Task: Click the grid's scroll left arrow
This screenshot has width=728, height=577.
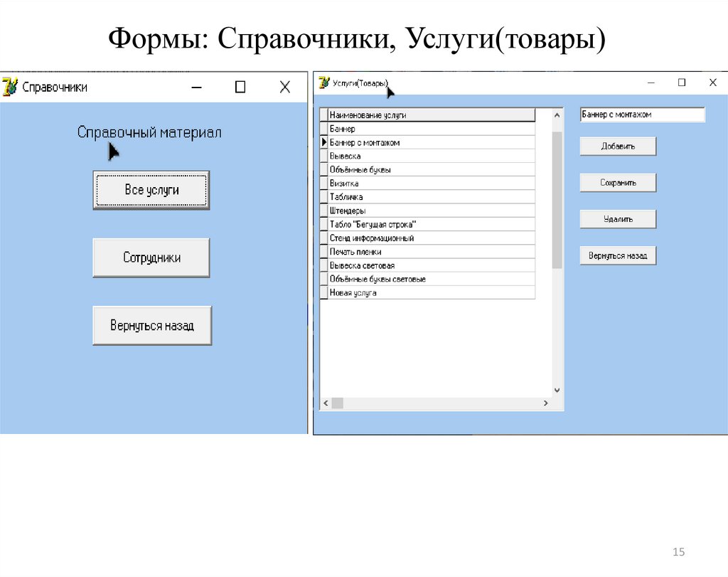Action: pos(326,403)
